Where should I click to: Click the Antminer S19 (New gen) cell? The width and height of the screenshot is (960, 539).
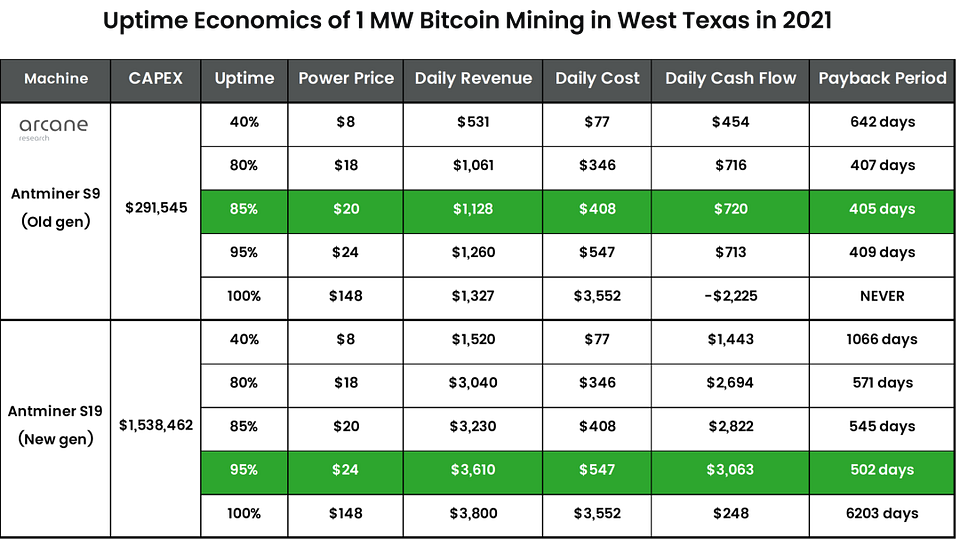pyautogui.click(x=56, y=425)
